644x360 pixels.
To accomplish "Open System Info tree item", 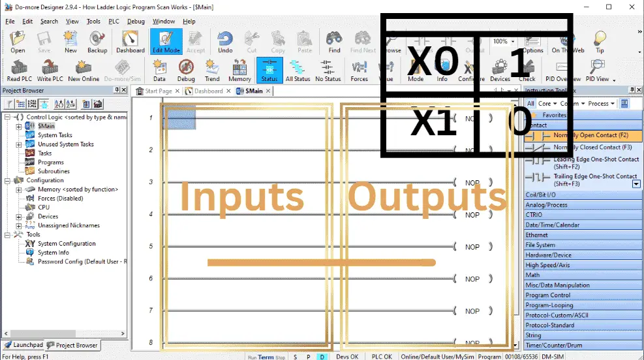I will click(54, 253).
